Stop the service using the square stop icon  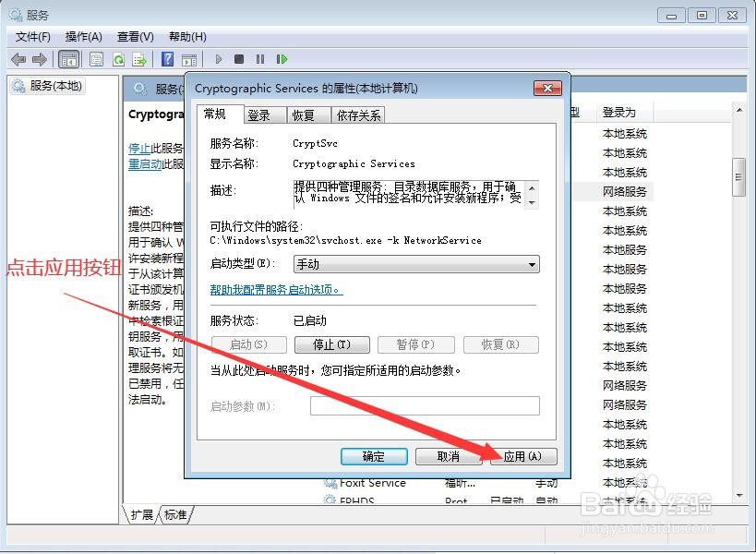pyautogui.click(x=239, y=59)
